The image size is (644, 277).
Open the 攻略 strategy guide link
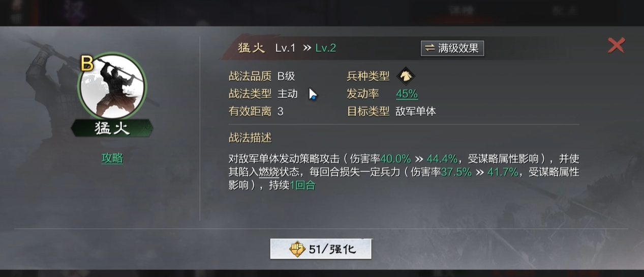(x=112, y=158)
